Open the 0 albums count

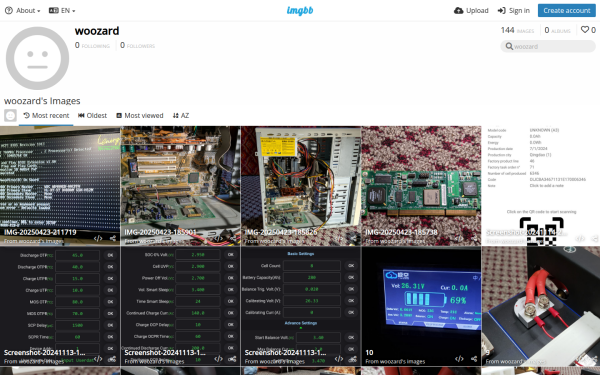[x=558, y=30]
